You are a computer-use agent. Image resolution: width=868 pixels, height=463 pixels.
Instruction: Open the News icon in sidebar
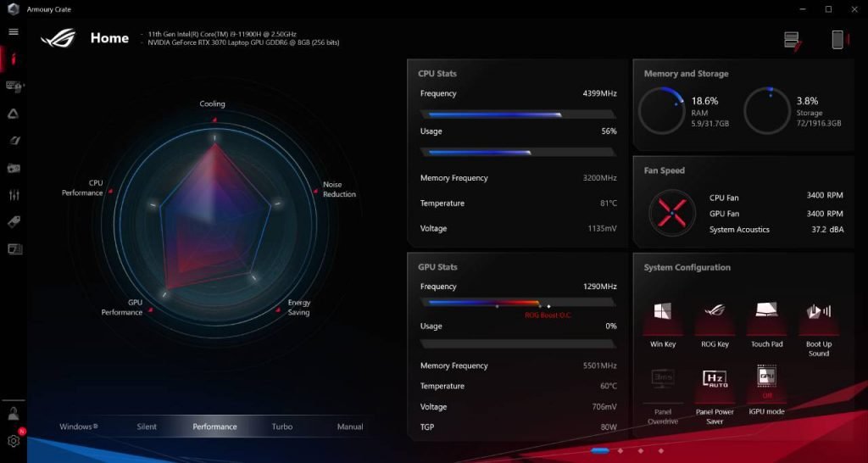(14, 249)
